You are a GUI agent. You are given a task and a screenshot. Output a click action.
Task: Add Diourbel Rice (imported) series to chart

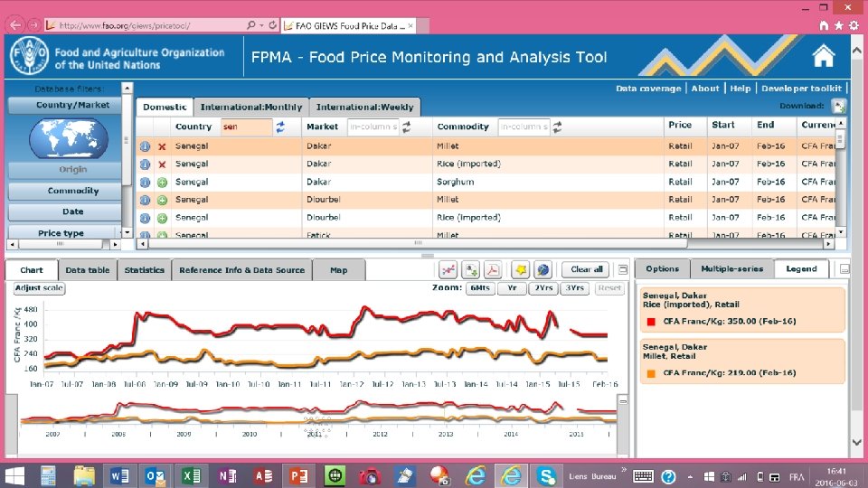click(x=162, y=218)
